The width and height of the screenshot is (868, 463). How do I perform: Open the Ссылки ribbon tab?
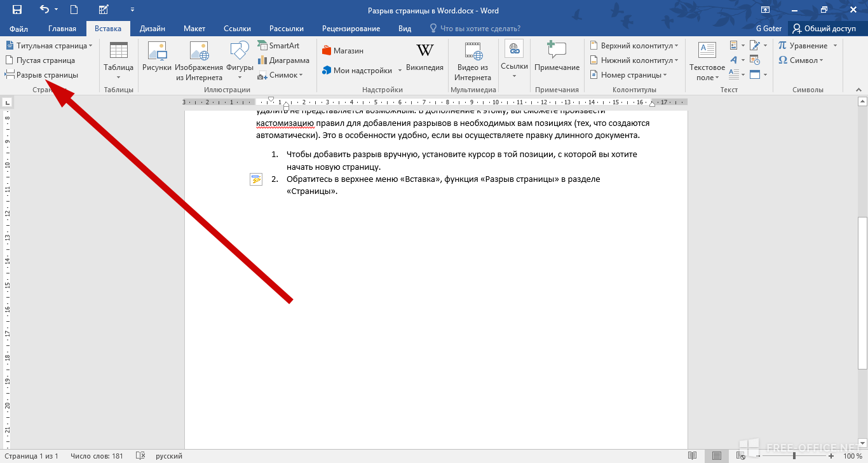pos(237,29)
